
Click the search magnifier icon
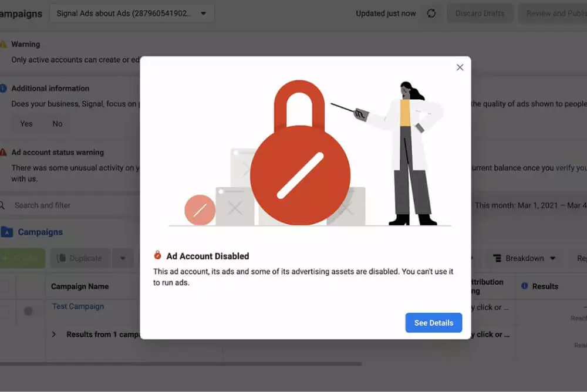(x=2, y=205)
